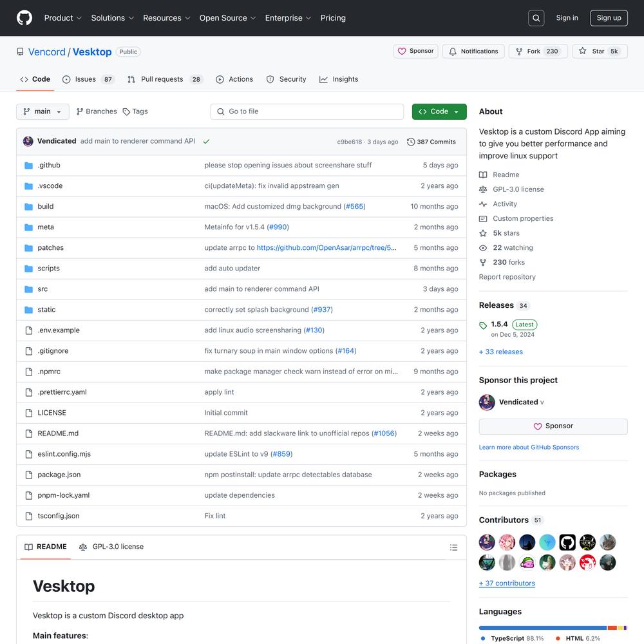Click the Activity pulse link
The height and width of the screenshot is (644, 644).
coord(498,204)
